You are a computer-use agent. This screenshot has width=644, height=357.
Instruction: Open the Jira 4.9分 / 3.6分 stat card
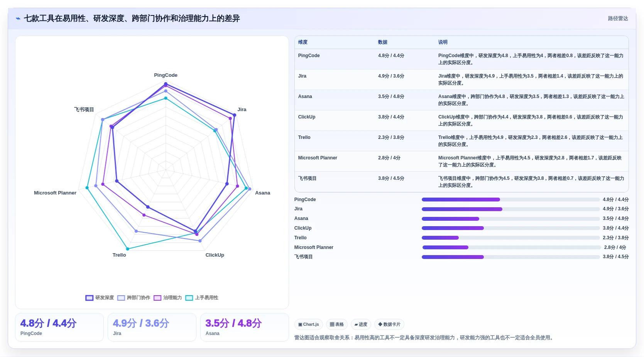click(152, 327)
